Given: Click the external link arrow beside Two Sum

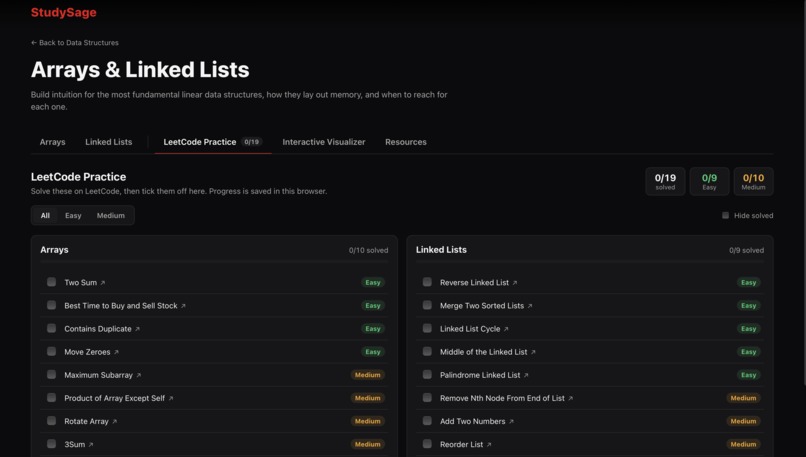Looking at the screenshot, I should pos(103,283).
